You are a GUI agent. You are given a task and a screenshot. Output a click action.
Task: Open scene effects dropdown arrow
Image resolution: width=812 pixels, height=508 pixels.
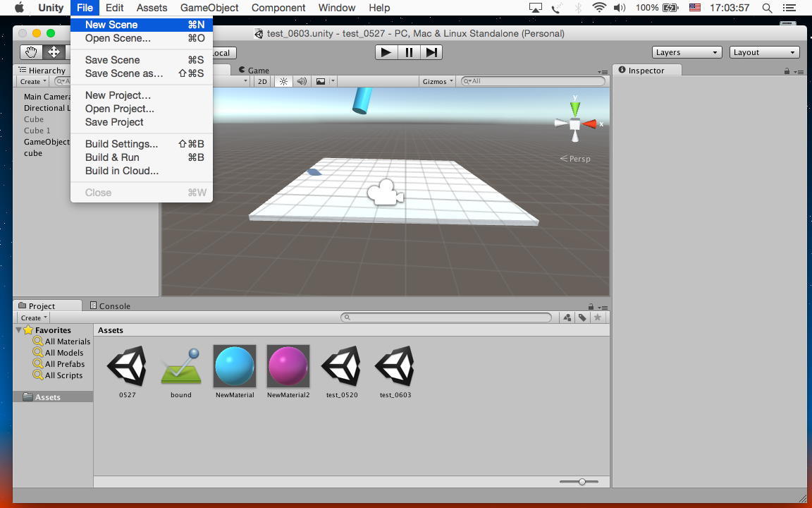tap(333, 81)
